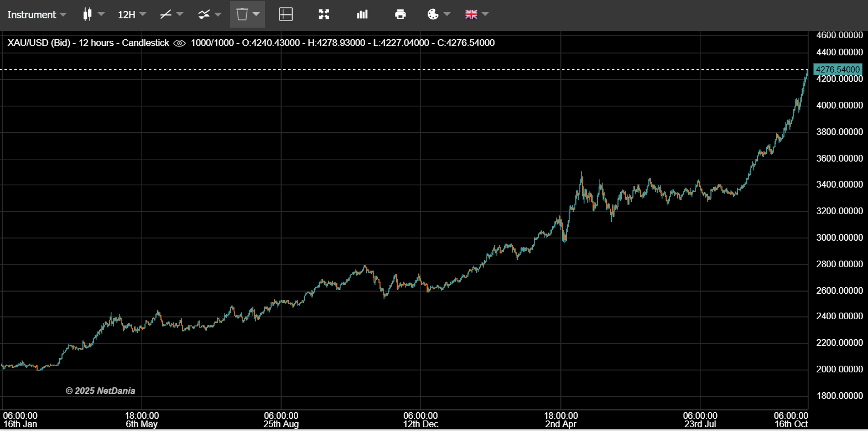Viewport: 868px width, 431px height.
Task: Open the technical studies indicator tool
Action: (x=204, y=14)
